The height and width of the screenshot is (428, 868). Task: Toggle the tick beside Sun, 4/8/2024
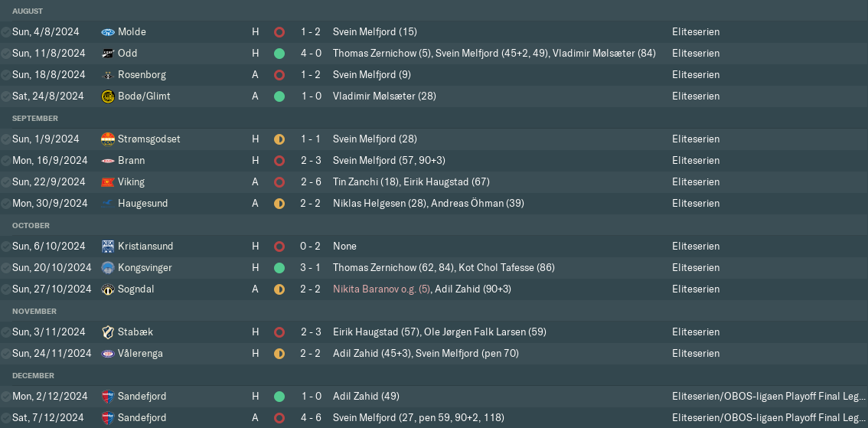click(x=6, y=32)
